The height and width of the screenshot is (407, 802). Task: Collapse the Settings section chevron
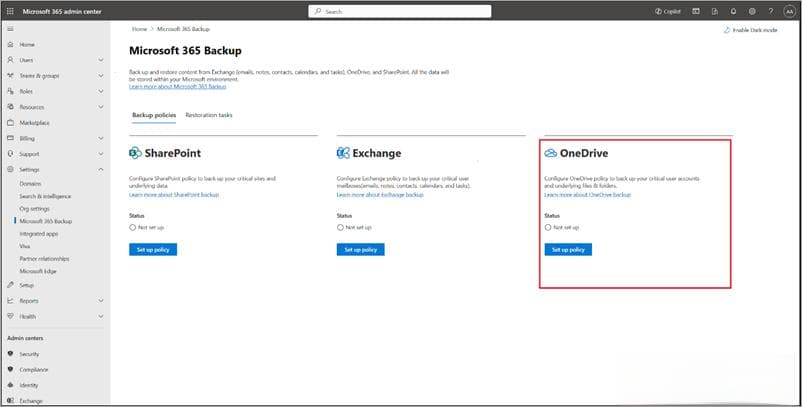point(101,169)
